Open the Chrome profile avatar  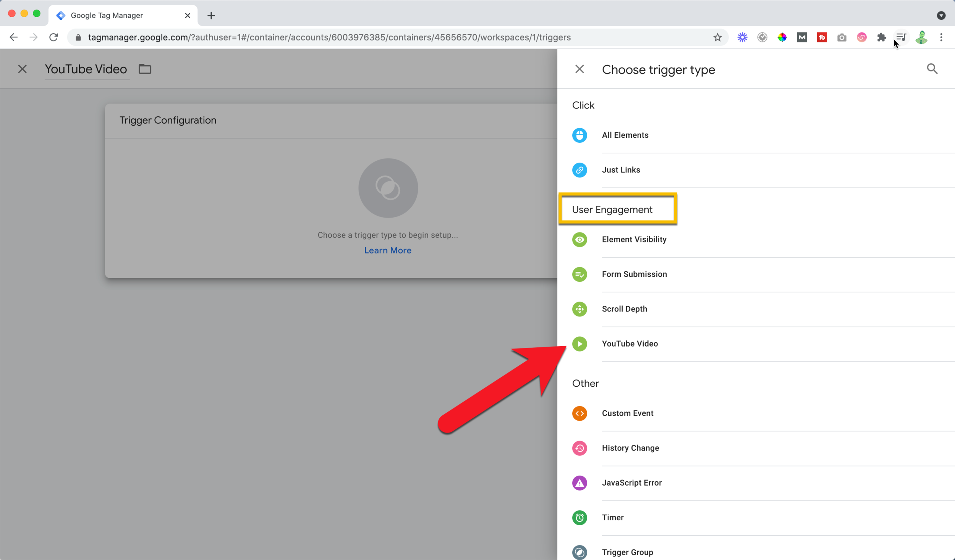921,37
